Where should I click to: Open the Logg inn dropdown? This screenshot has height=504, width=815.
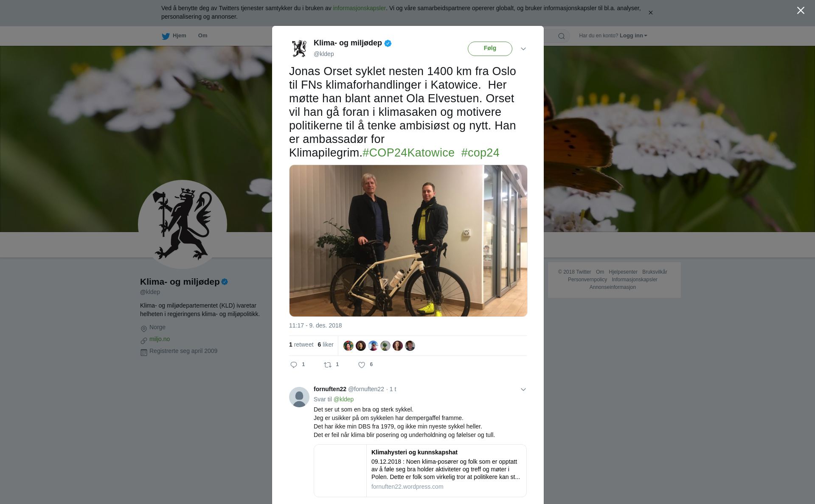pyautogui.click(x=633, y=36)
